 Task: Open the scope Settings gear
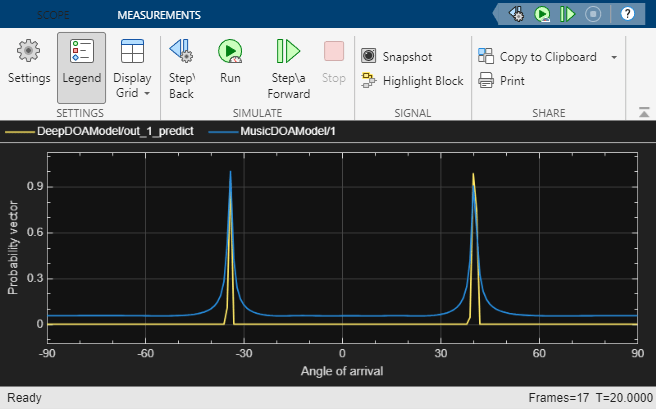[x=29, y=64]
